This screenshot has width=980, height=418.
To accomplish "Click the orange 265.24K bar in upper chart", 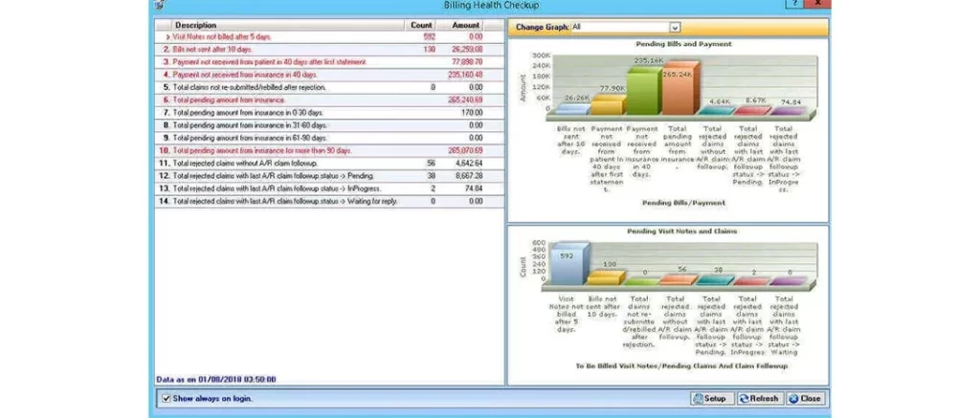I will coord(681,89).
